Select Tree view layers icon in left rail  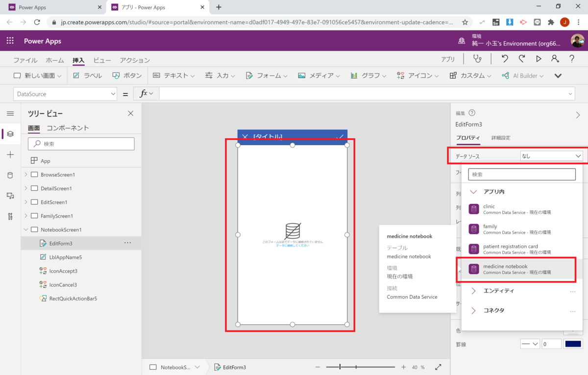coord(10,134)
